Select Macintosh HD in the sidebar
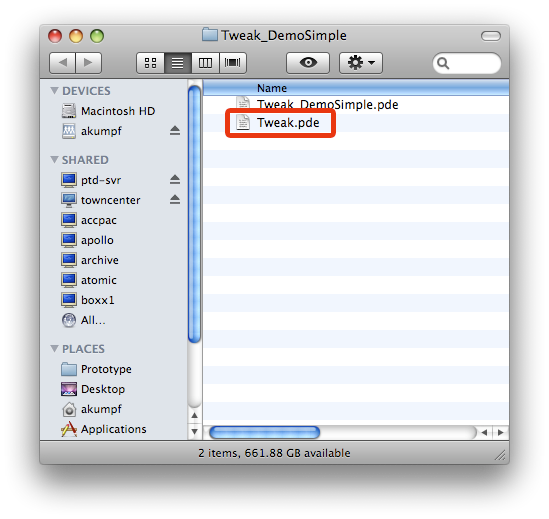The height and width of the screenshot is (519, 549). [x=109, y=111]
